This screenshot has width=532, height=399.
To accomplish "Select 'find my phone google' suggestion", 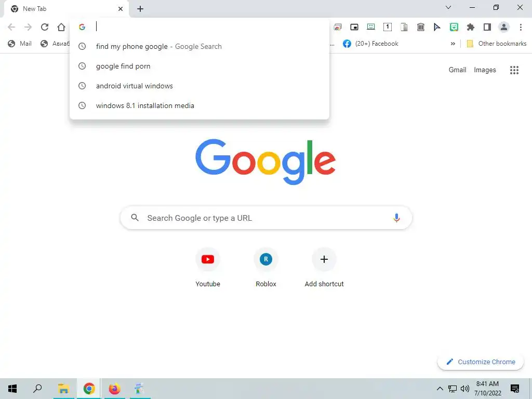I will click(x=199, y=46).
